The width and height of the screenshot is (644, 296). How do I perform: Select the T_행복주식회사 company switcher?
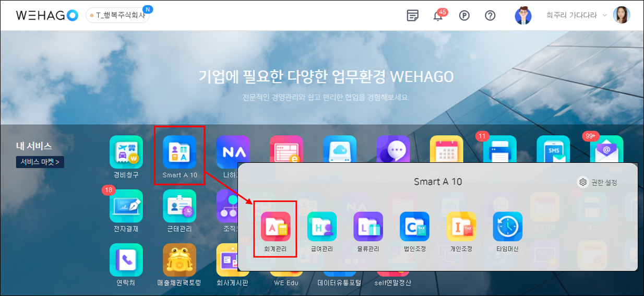pyautogui.click(x=118, y=16)
